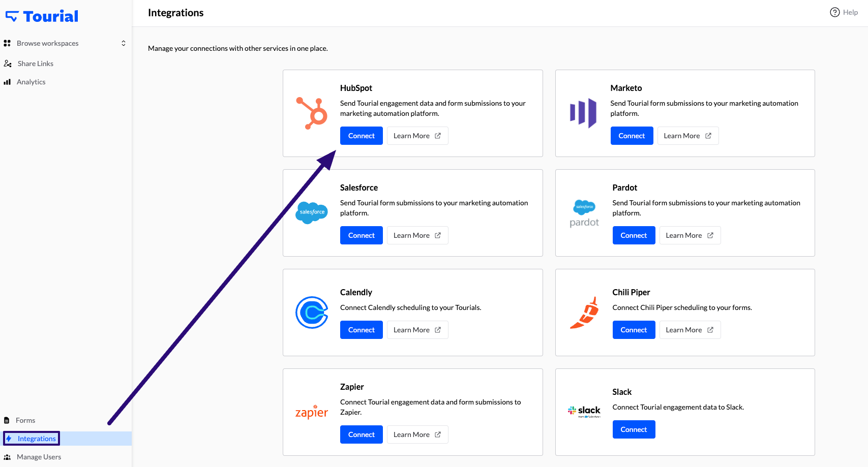Open Help from the top right
Viewport: 868px width, 467px height.
(x=844, y=12)
